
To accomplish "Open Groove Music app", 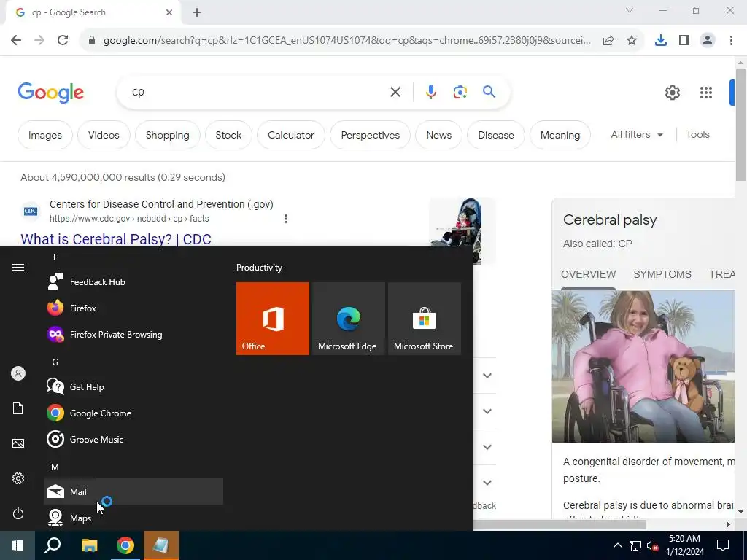I will pyautogui.click(x=133, y=439).
